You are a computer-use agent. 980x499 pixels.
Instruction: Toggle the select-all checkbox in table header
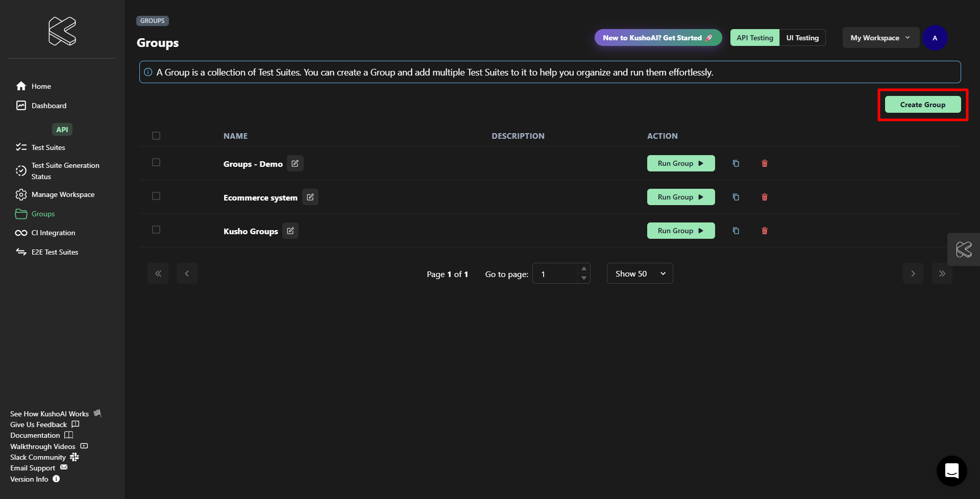156,136
